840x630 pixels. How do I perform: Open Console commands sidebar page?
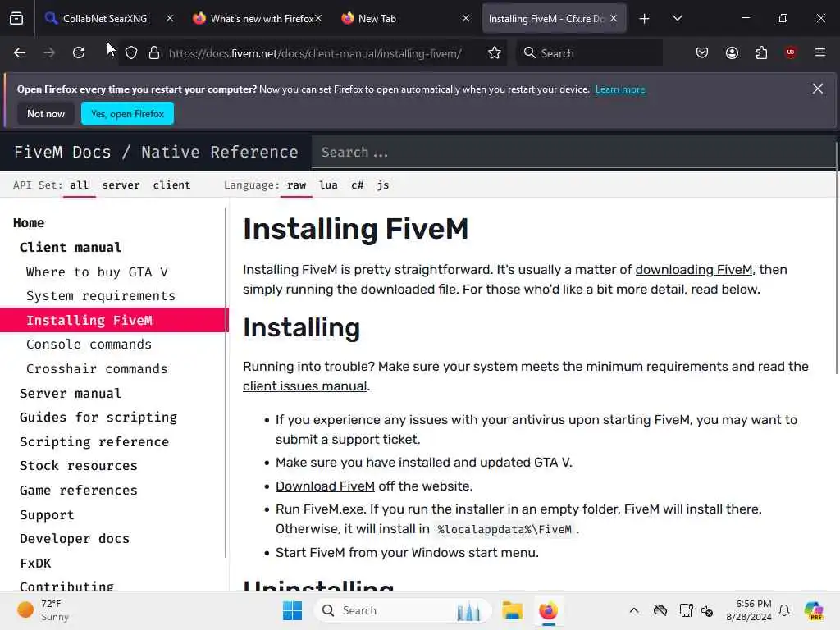point(89,344)
